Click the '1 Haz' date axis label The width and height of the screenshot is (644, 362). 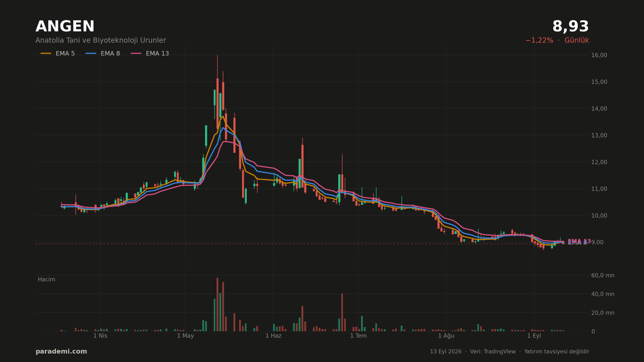tap(273, 336)
